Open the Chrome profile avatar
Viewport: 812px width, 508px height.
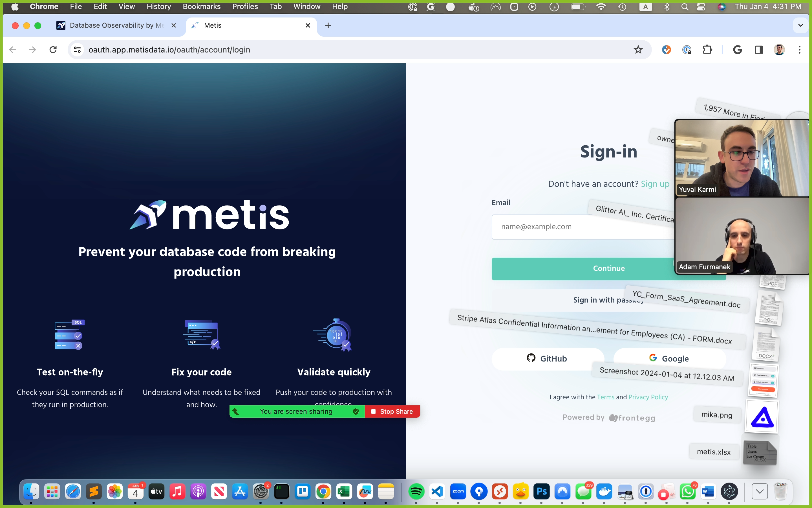click(779, 50)
